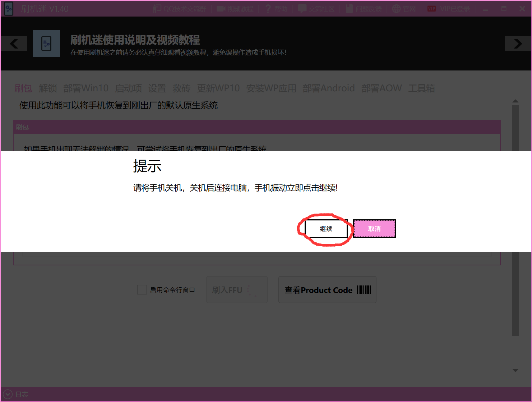Image resolution: width=532 pixels, height=402 pixels.
Task: Click the phone tutorial banner thumbnail
Action: click(x=46, y=44)
